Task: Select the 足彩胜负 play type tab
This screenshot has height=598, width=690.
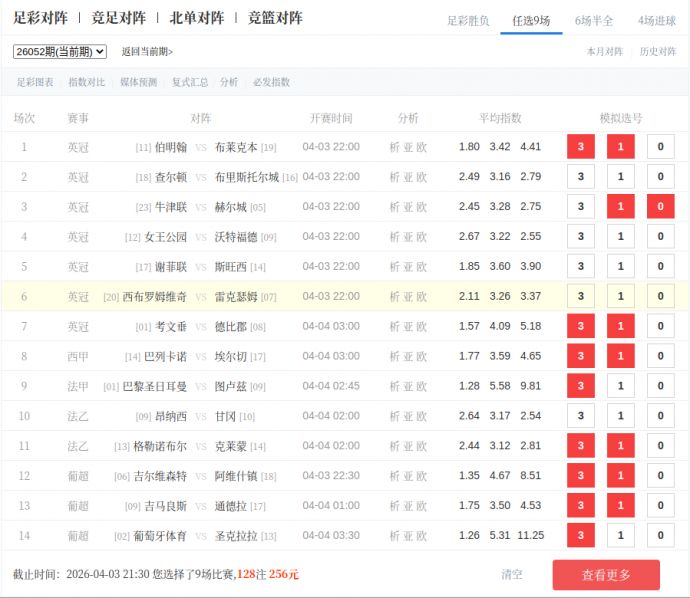Action: coord(468,20)
